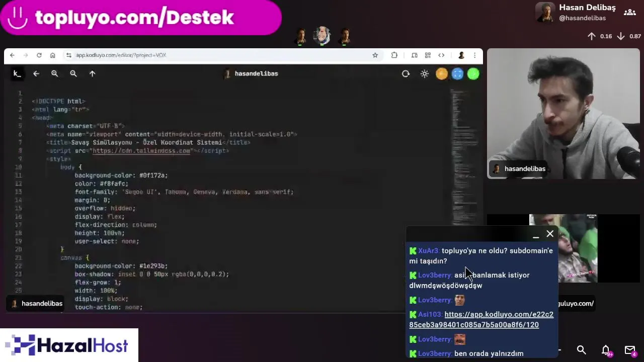Click the middle participant avatar above browser
The height and width of the screenshot is (362, 644).
point(323,36)
